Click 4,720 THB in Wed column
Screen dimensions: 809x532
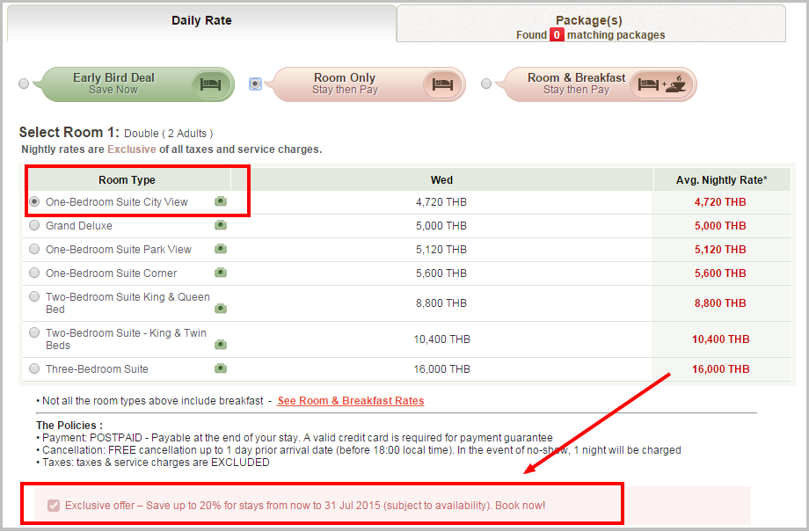click(x=441, y=201)
